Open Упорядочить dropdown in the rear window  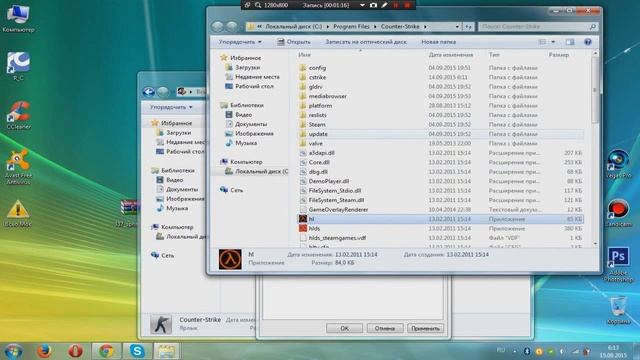coord(171,107)
